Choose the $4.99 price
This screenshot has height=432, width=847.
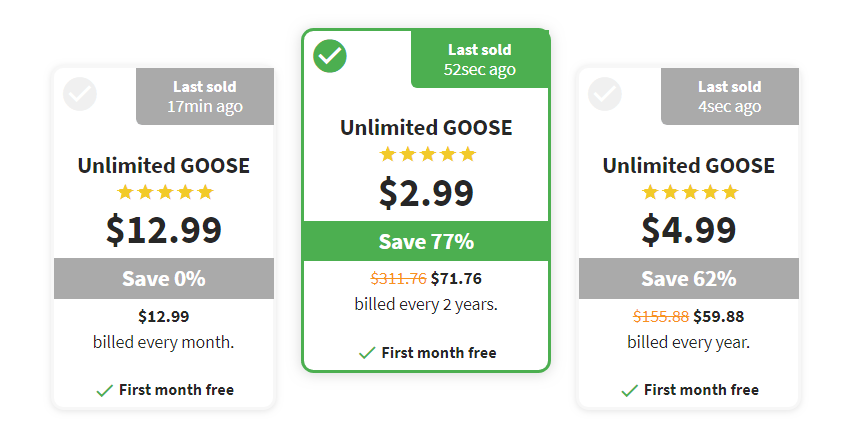689,230
